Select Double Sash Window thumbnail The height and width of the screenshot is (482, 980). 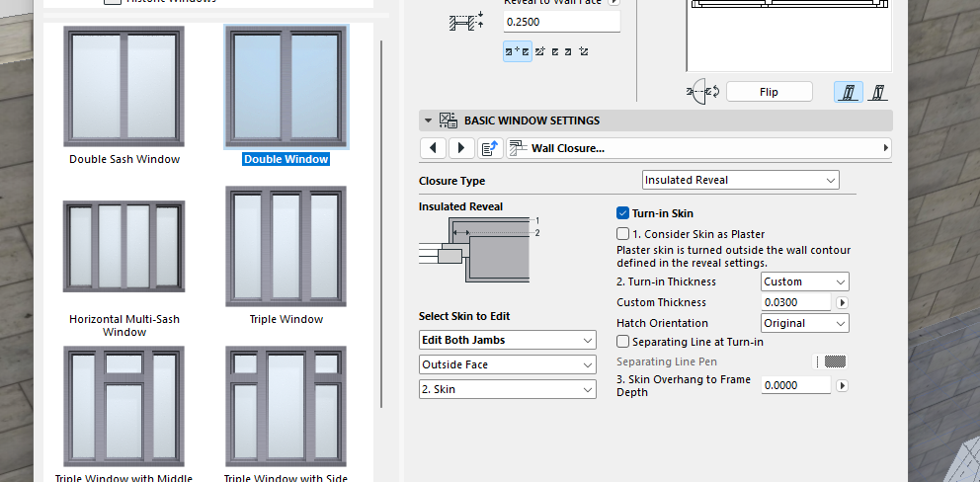point(123,86)
